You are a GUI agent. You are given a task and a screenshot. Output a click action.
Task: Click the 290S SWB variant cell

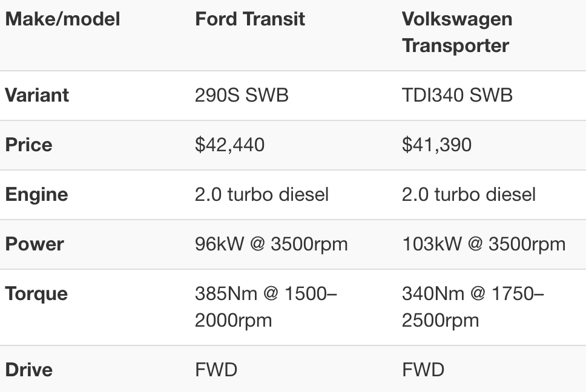pos(242,95)
